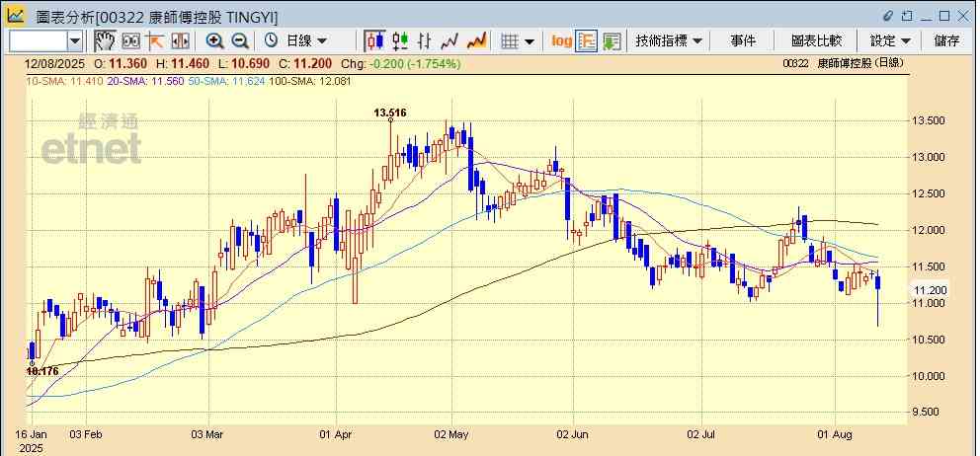Click the Chg: -0.200 (-1.754%) value
The image size is (980, 456).
(401, 64)
